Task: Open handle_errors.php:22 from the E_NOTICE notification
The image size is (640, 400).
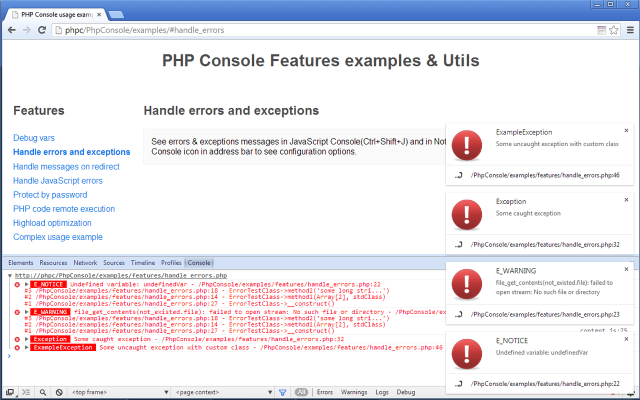Action: click(x=545, y=384)
